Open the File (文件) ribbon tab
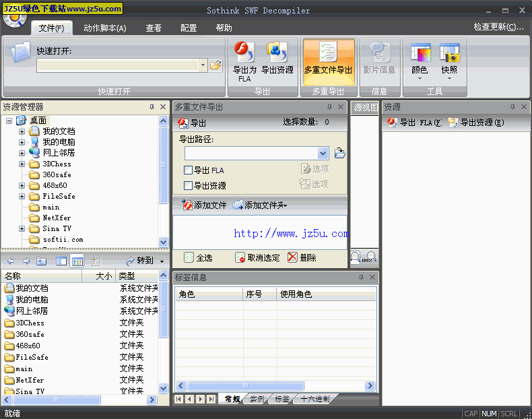This screenshot has width=532, height=419. 52,28
